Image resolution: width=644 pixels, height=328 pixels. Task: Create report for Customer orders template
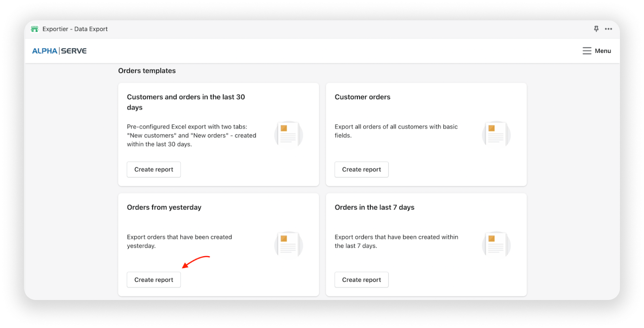coord(361,169)
